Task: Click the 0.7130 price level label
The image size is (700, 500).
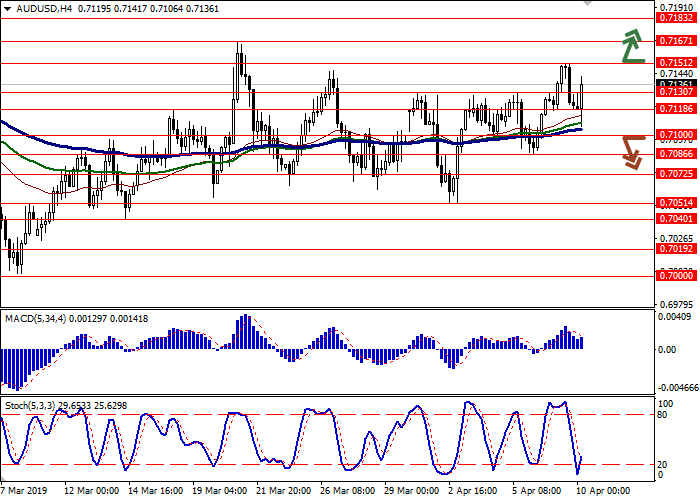Action: click(677, 92)
